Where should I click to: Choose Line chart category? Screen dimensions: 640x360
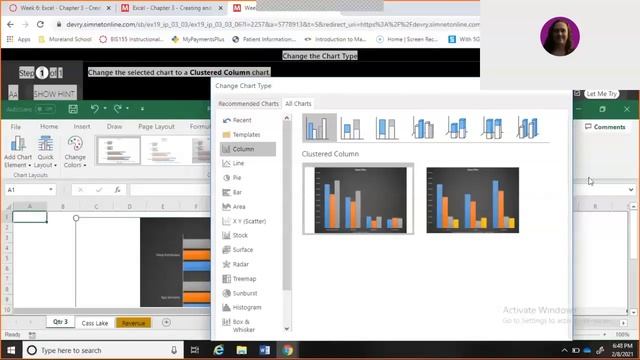pyautogui.click(x=233, y=163)
